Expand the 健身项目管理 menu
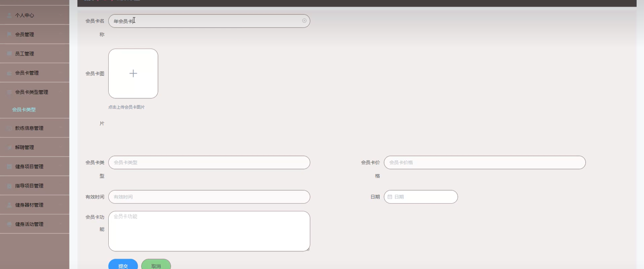This screenshot has width=644, height=269. click(35, 166)
